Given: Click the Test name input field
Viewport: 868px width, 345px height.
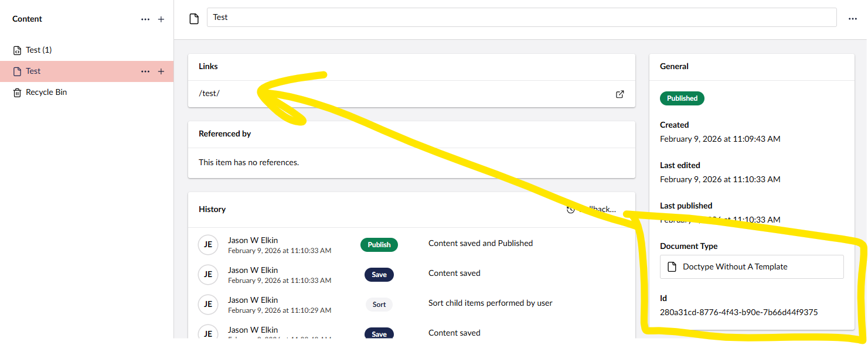Looking at the screenshot, I should point(521,18).
